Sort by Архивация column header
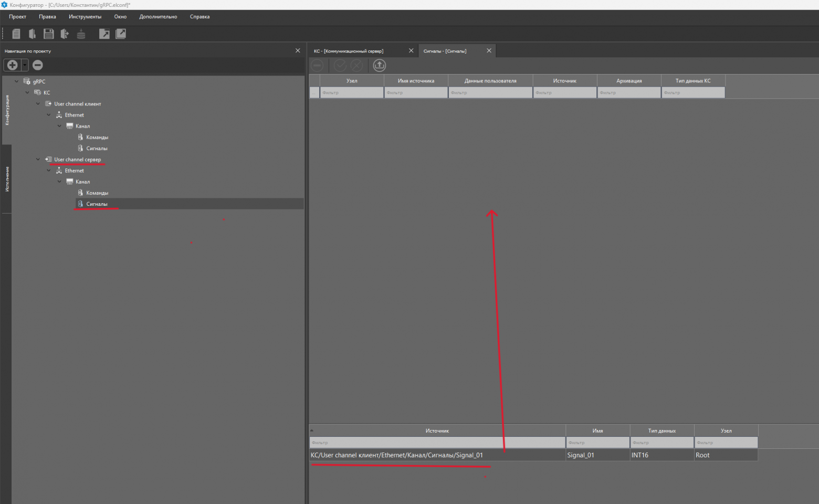Viewport: 819px width, 504px height. [x=629, y=81]
